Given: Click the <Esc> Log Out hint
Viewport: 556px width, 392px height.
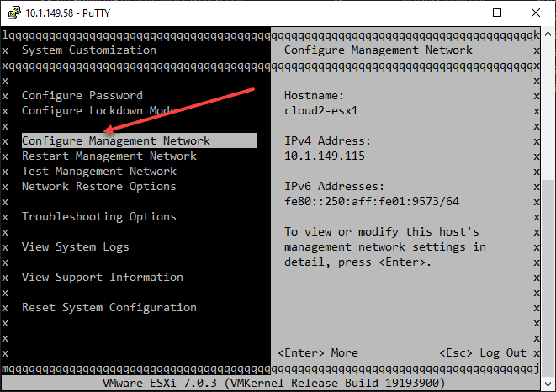Looking at the screenshot, I should [483, 353].
